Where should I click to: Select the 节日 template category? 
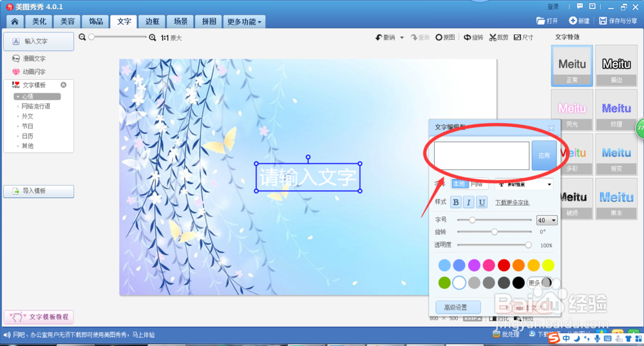click(28, 126)
